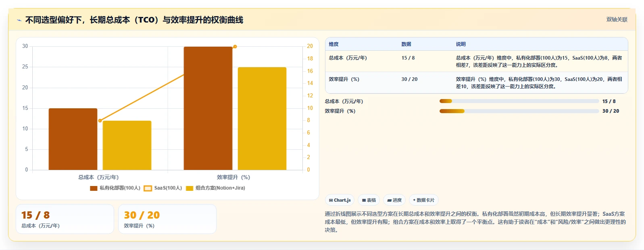Click the 维度 column header

(333, 44)
